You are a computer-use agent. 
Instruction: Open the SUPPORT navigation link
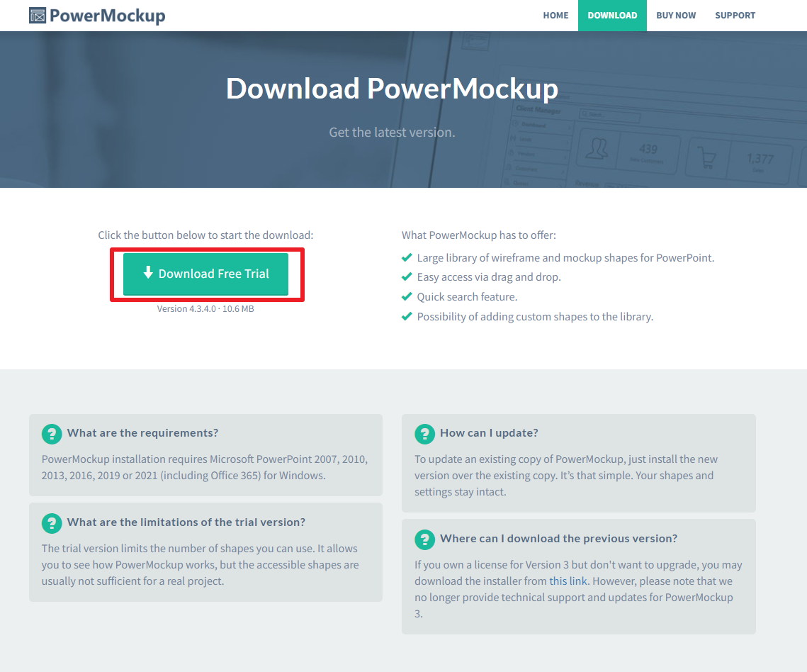click(x=735, y=16)
